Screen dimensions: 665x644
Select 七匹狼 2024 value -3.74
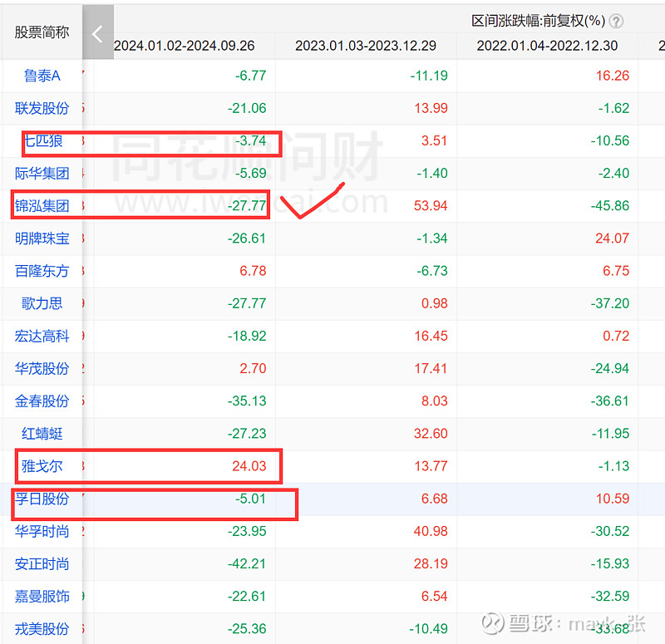pos(251,140)
